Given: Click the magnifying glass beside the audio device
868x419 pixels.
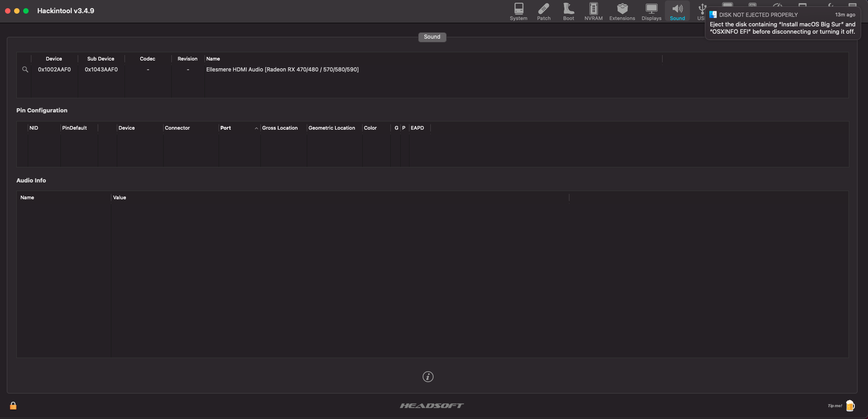Looking at the screenshot, I should 25,69.
